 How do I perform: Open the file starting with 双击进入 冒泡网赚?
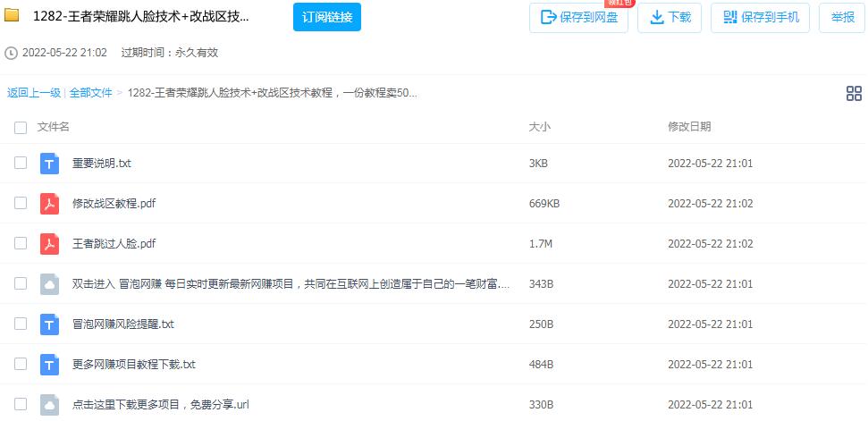[x=291, y=284]
